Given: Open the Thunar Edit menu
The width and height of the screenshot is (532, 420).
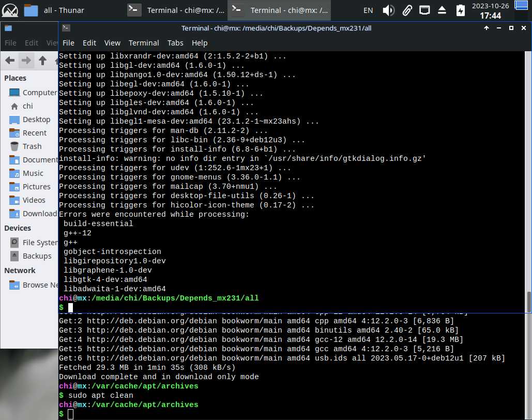Looking at the screenshot, I should (31, 43).
